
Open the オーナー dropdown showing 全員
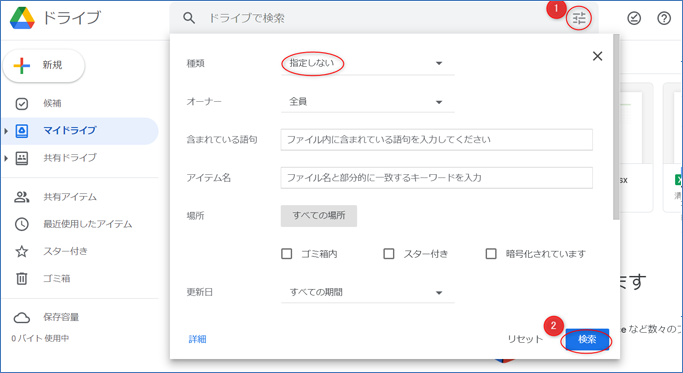[x=368, y=102]
